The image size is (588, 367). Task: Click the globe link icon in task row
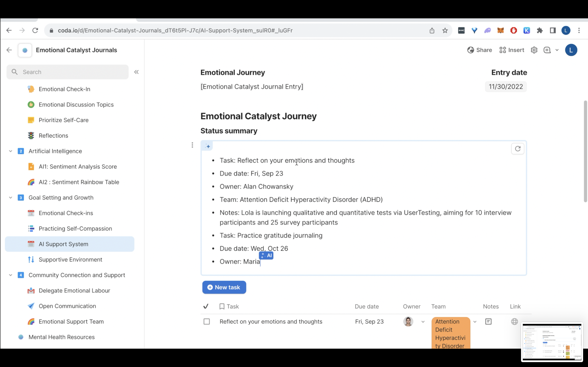514,322
